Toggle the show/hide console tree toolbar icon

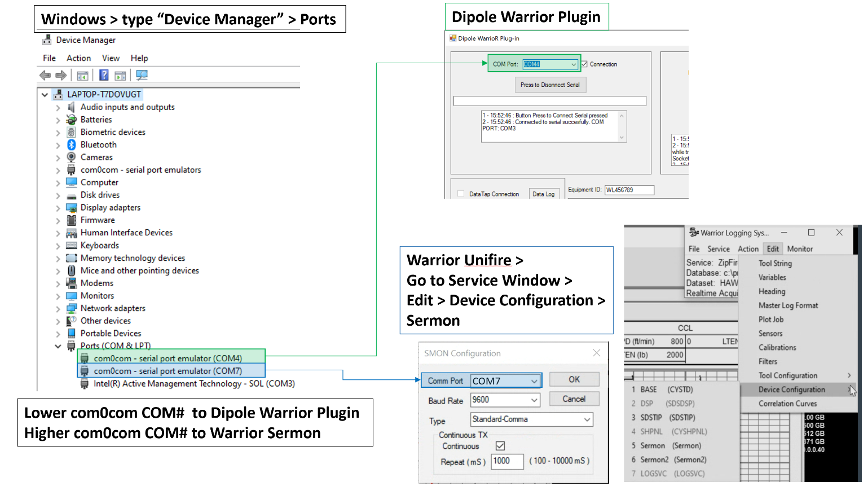point(82,75)
